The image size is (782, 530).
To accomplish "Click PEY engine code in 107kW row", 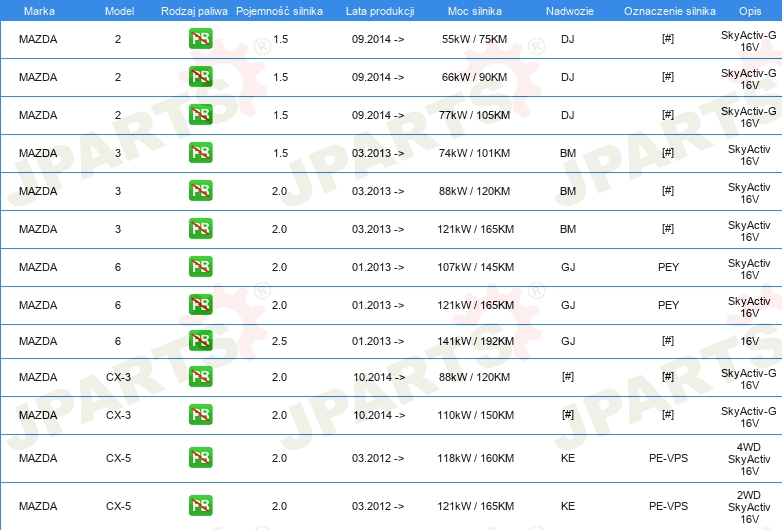I will (x=668, y=267).
